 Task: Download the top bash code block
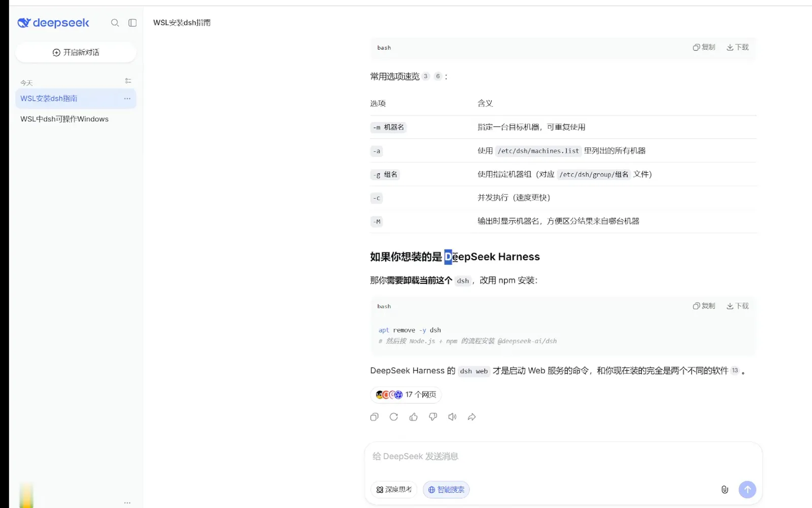(737, 47)
